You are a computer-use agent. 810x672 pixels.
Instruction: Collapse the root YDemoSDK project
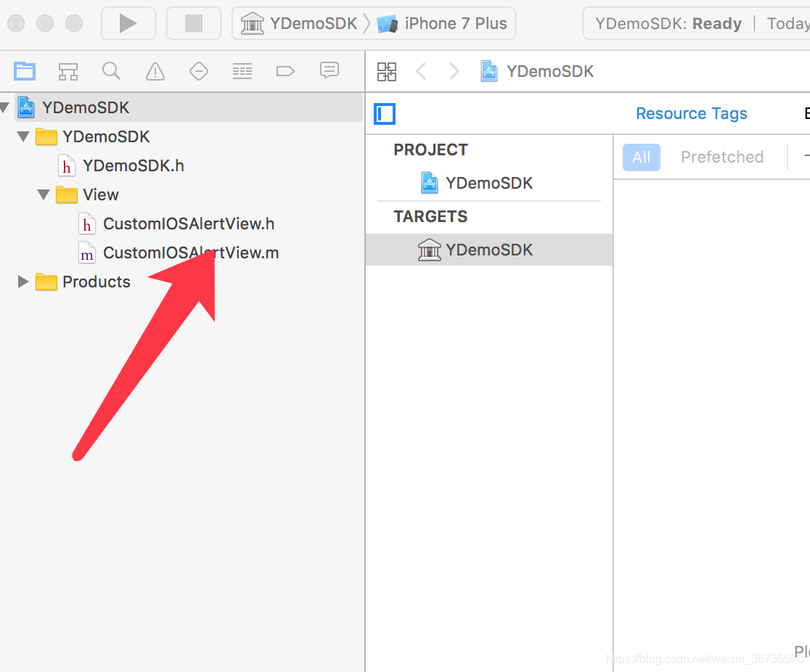[x=4, y=107]
